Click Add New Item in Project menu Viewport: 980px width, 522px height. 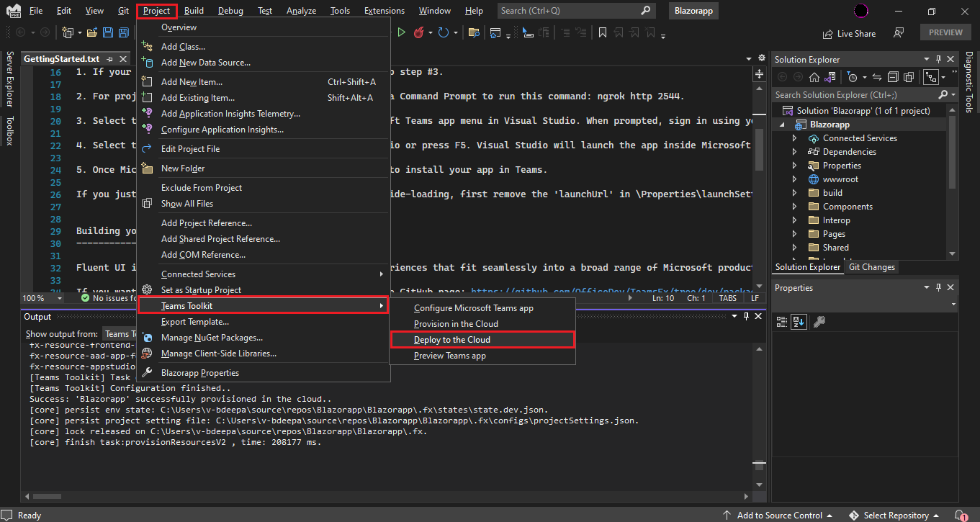(x=264, y=82)
